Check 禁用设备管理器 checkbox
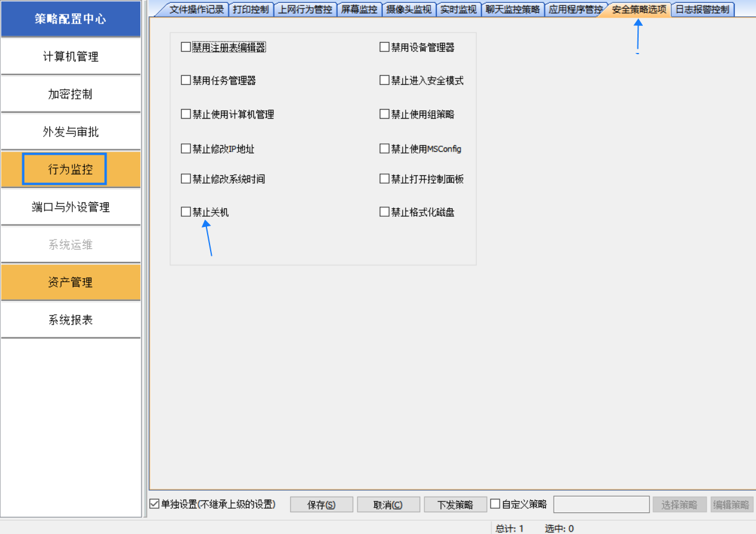 (x=383, y=46)
